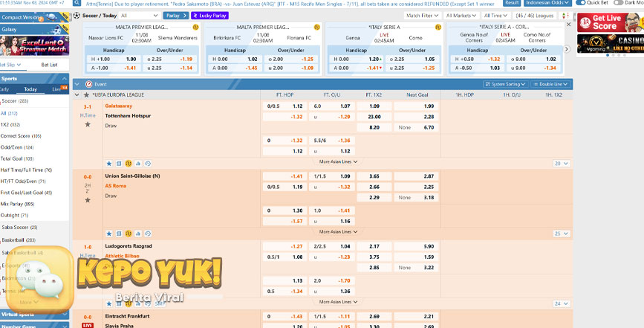Screen dimensions: 644x328
Task: Click coin icon on Birkirkara Malta Premier card
Action: [x=316, y=27]
